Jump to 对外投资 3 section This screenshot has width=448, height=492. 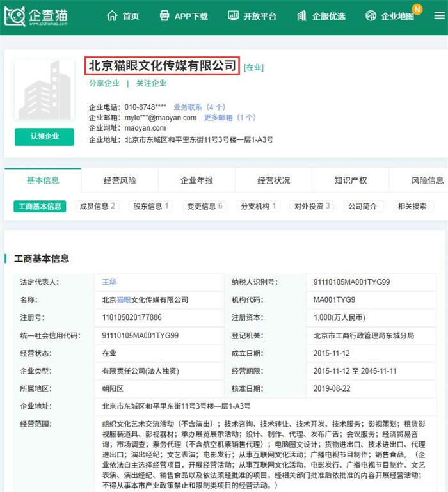click(312, 206)
